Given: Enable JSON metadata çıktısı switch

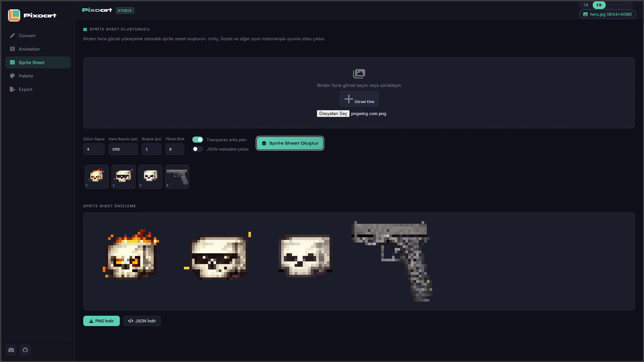Looking at the screenshot, I should pyautogui.click(x=198, y=149).
